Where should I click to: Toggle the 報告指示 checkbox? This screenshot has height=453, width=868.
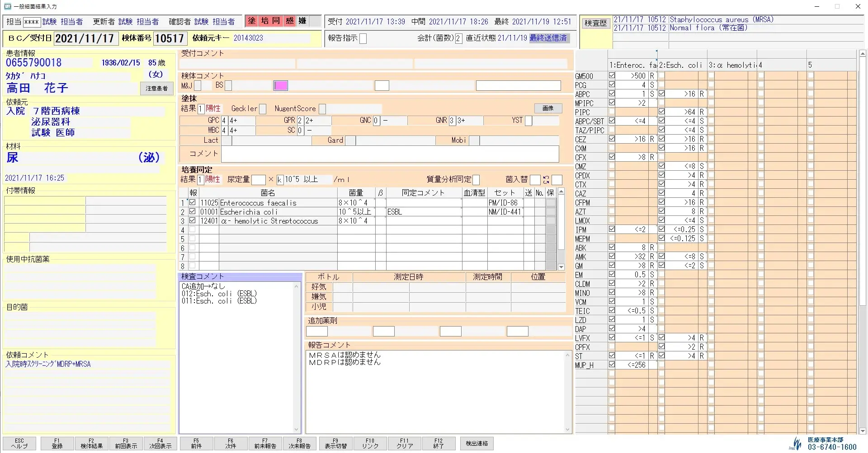coord(363,38)
